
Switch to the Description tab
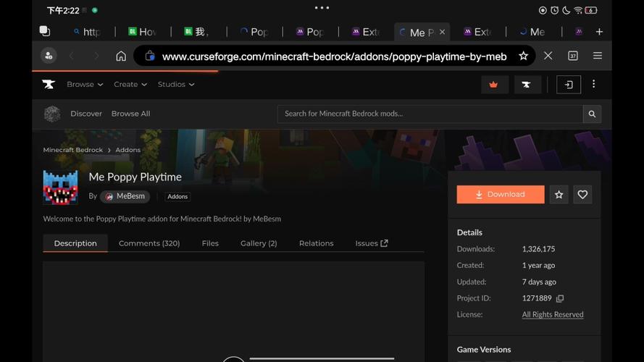click(x=75, y=243)
